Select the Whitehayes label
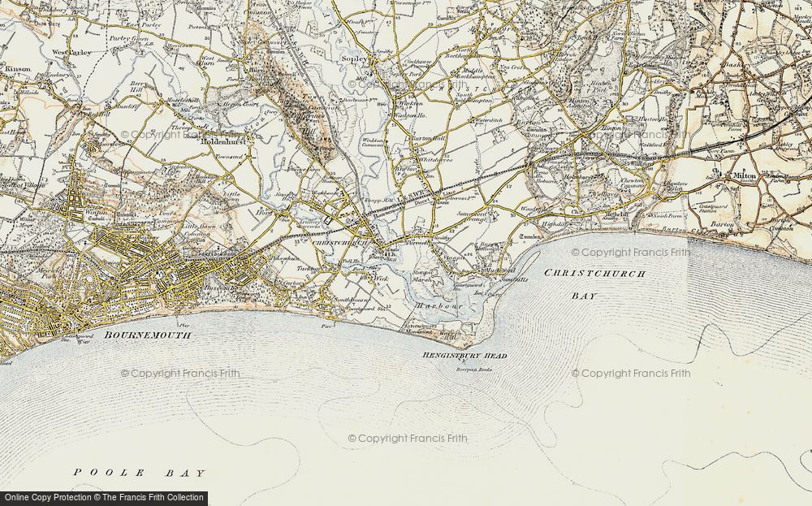The width and height of the screenshot is (812, 506). click(435, 160)
